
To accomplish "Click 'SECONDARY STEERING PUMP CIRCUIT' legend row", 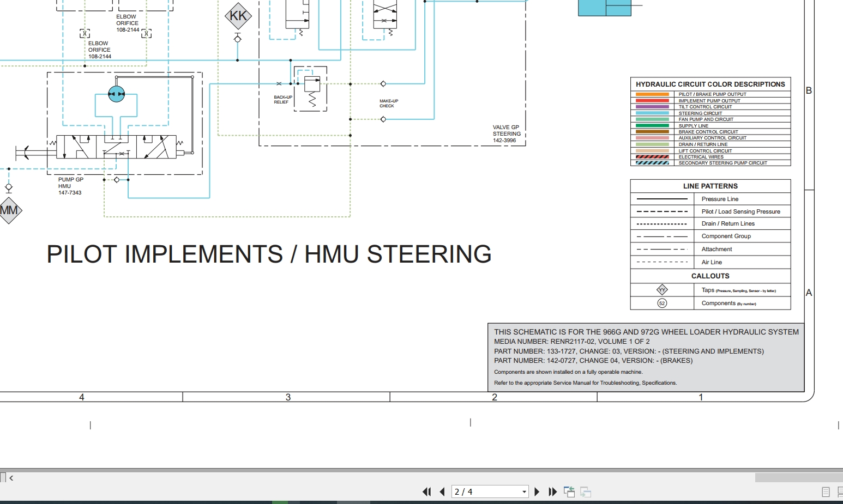I will pos(710,163).
